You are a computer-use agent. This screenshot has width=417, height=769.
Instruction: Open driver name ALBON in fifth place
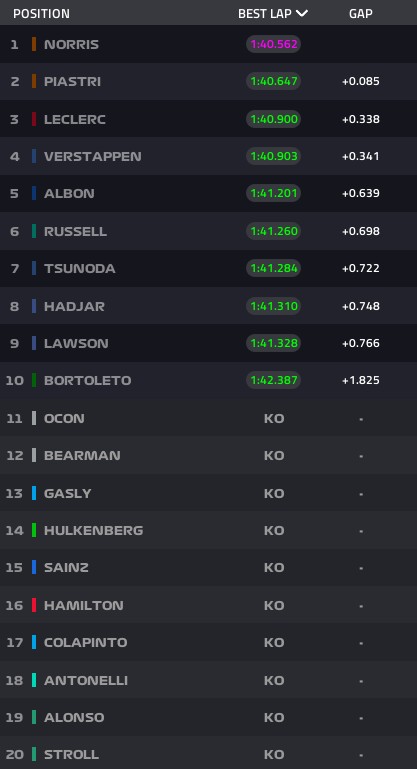(69, 193)
